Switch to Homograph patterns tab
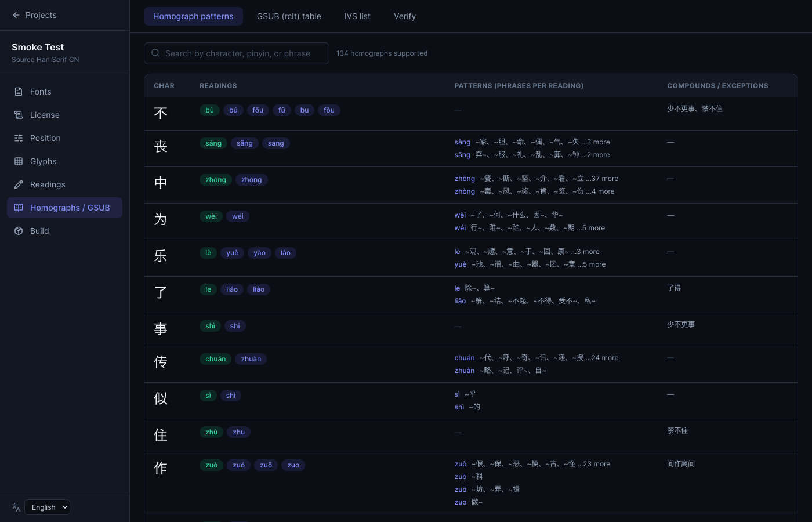812x522 pixels. click(x=193, y=16)
